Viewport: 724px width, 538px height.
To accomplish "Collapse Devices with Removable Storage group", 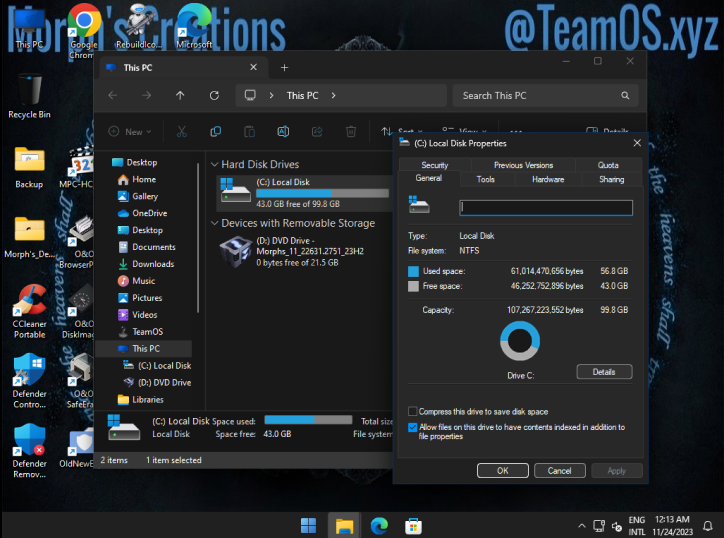I will pyautogui.click(x=214, y=223).
